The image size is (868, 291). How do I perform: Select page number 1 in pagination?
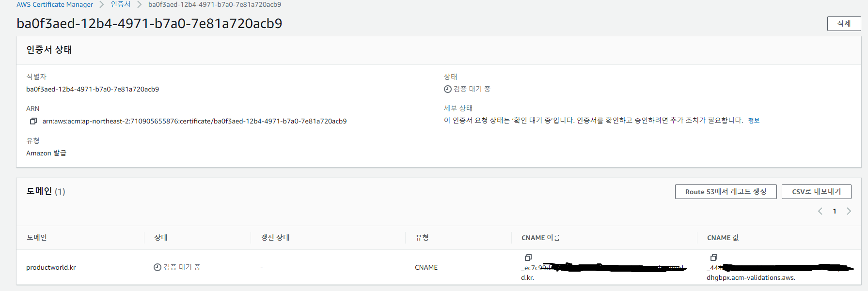(835, 211)
